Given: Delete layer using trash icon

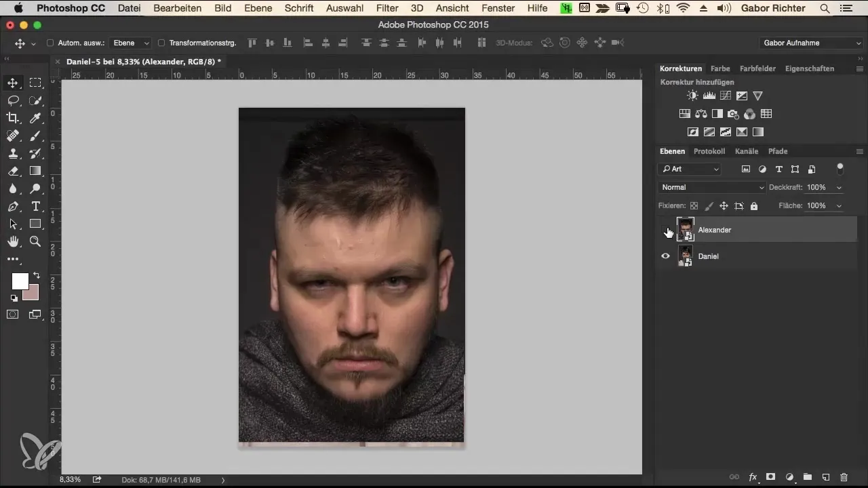Looking at the screenshot, I should [x=844, y=477].
